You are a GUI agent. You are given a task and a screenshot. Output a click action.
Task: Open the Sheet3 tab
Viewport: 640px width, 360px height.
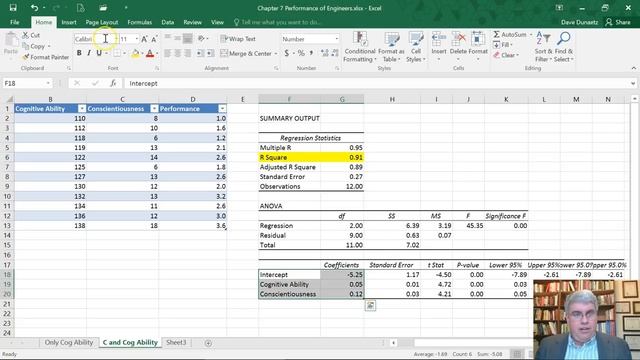(x=176, y=342)
